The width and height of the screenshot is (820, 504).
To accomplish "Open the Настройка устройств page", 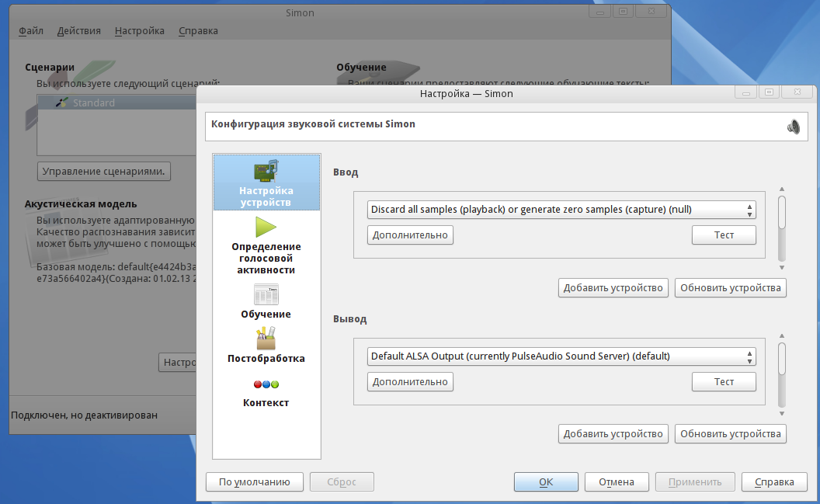I will (266, 182).
